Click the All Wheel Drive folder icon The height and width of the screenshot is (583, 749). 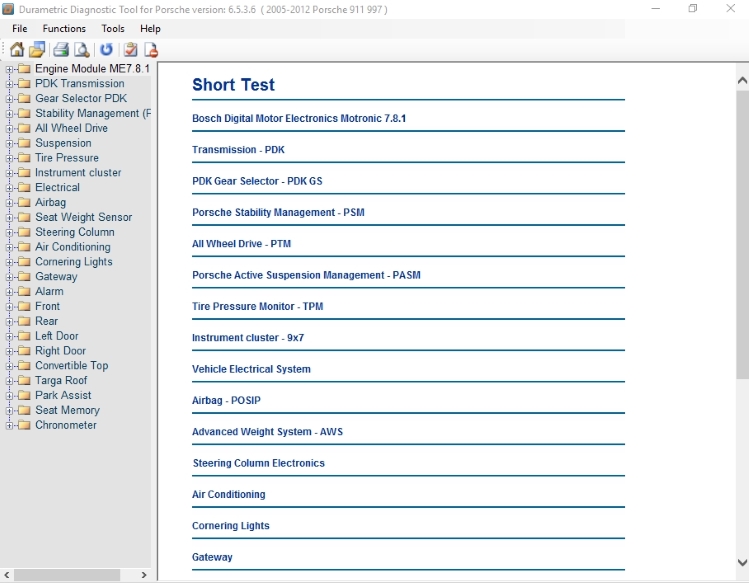click(24, 128)
